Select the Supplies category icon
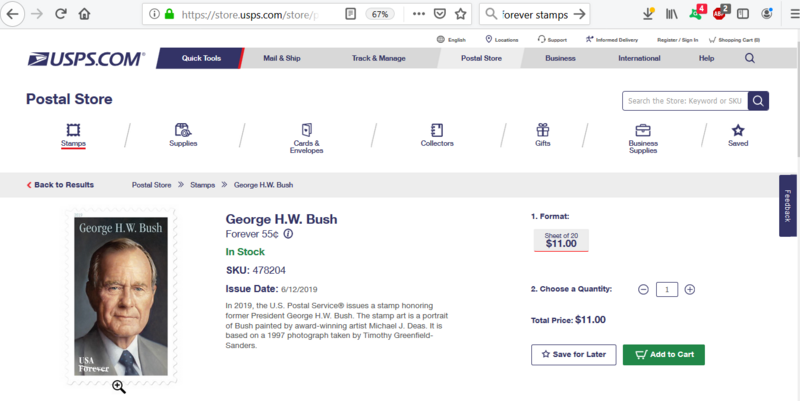 (183, 135)
